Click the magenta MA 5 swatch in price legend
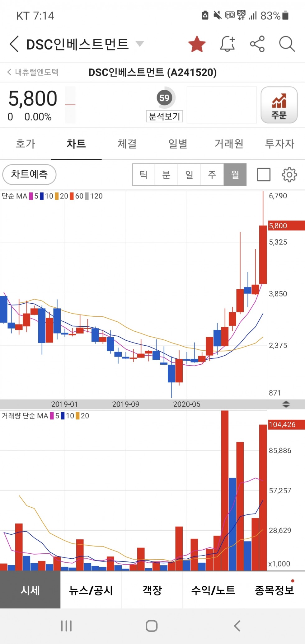The image size is (305, 644). (31, 196)
